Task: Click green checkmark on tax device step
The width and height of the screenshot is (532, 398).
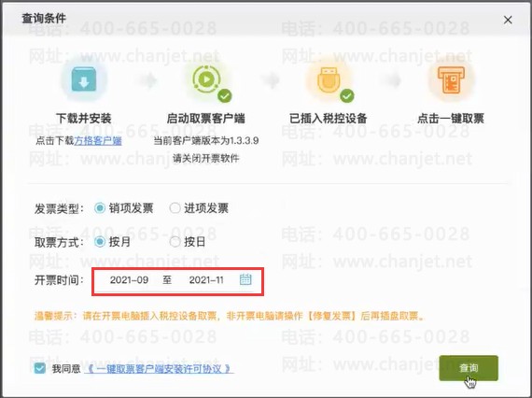Action: [347, 96]
